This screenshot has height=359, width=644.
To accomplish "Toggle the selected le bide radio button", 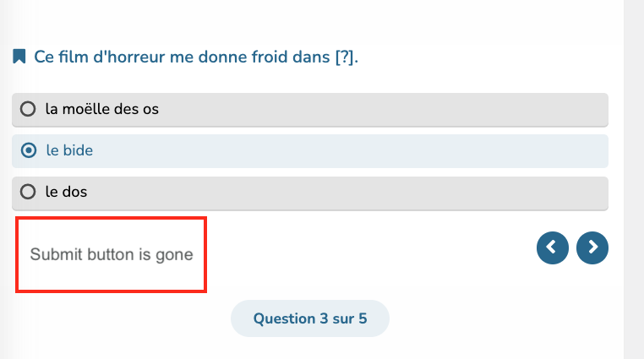I will click(x=29, y=150).
